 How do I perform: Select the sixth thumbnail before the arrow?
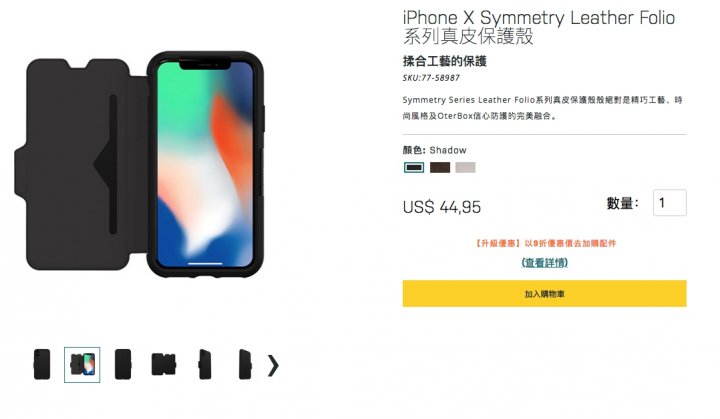(x=245, y=365)
